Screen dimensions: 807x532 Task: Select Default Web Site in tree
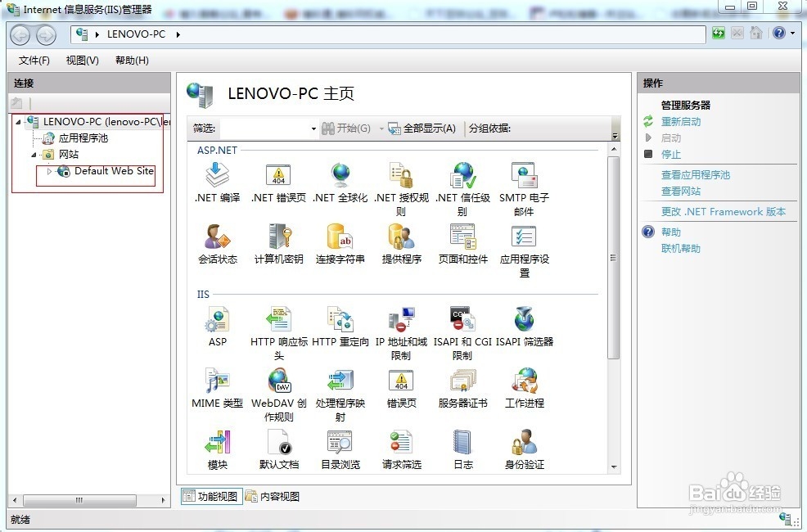114,171
